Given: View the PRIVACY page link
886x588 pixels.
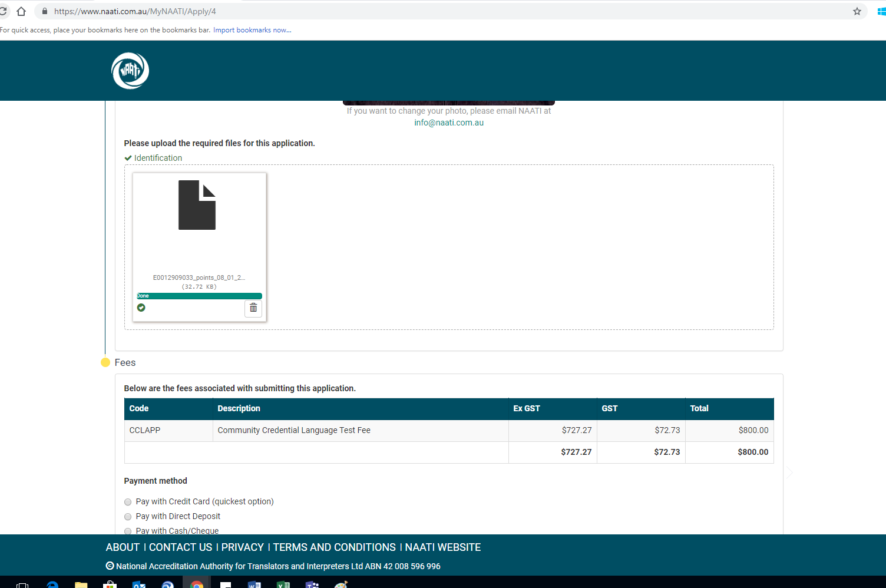Looking at the screenshot, I should [242, 547].
